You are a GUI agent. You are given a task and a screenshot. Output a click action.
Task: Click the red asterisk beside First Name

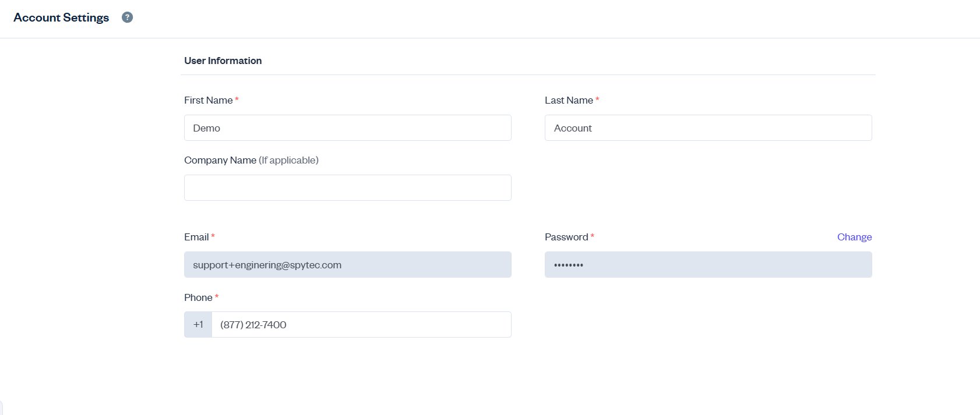(237, 100)
